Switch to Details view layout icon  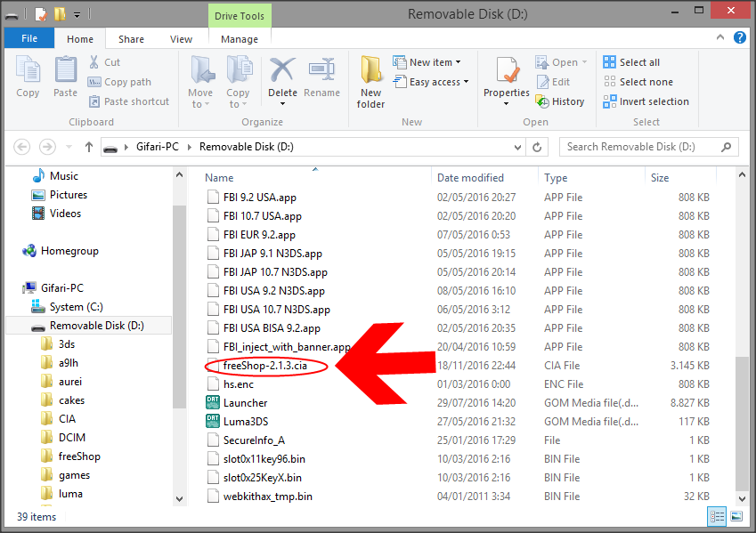(x=717, y=517)
